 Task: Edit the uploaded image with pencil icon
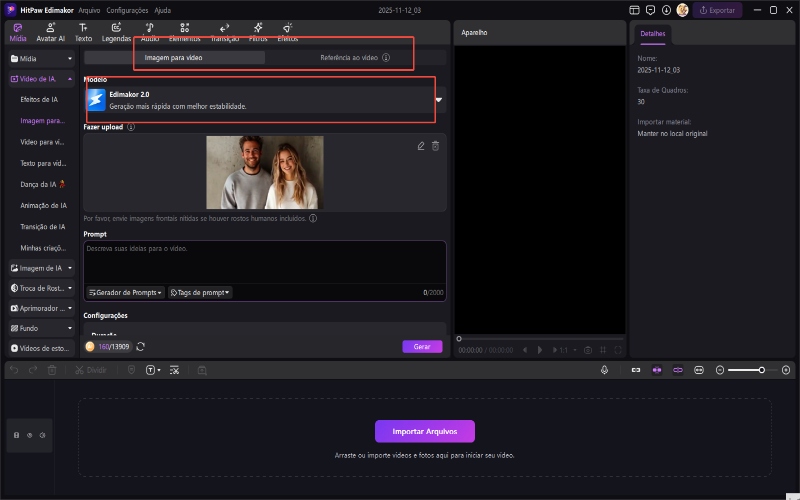(x=421, y=146)
